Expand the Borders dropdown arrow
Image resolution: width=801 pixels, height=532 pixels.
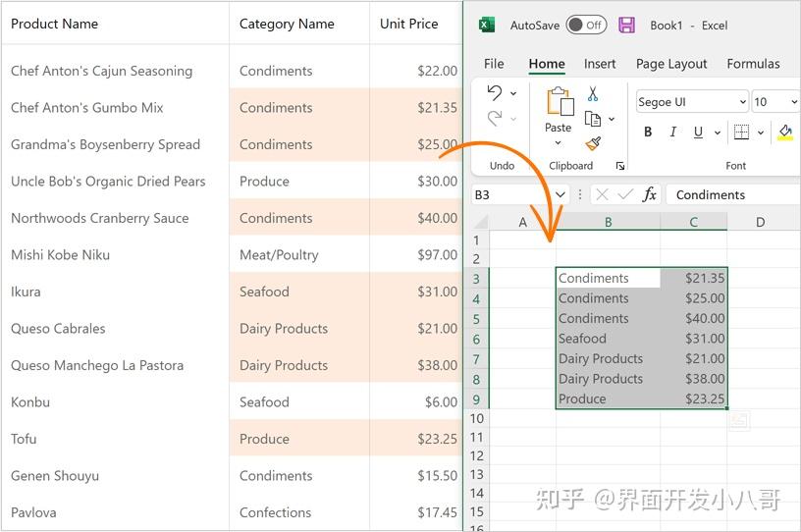click(x=761, y=133)
